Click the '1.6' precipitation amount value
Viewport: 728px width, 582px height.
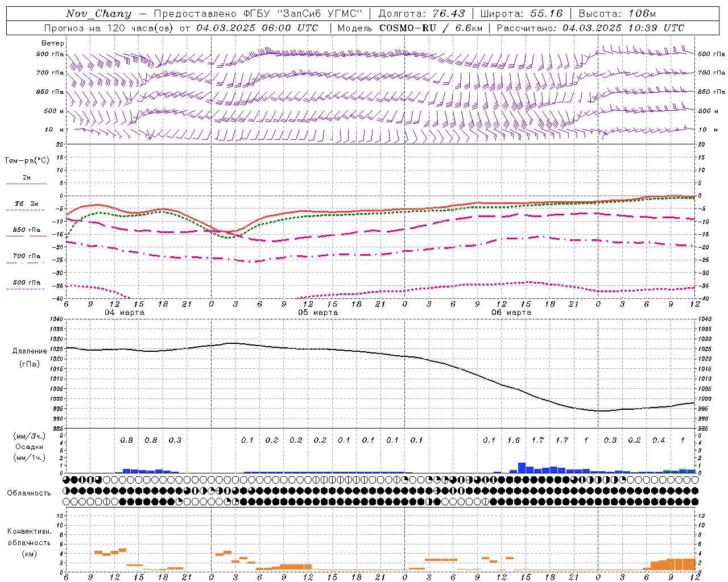coord(514,440)
